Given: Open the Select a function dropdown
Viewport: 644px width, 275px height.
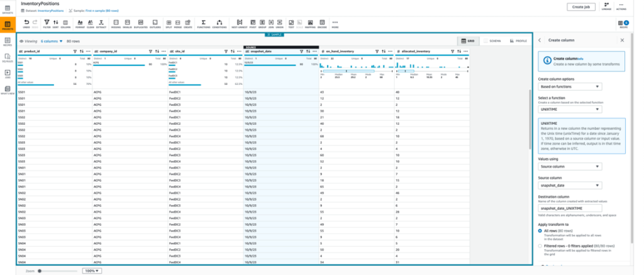Looking at the screenshot, I should [x=570, y=109].
